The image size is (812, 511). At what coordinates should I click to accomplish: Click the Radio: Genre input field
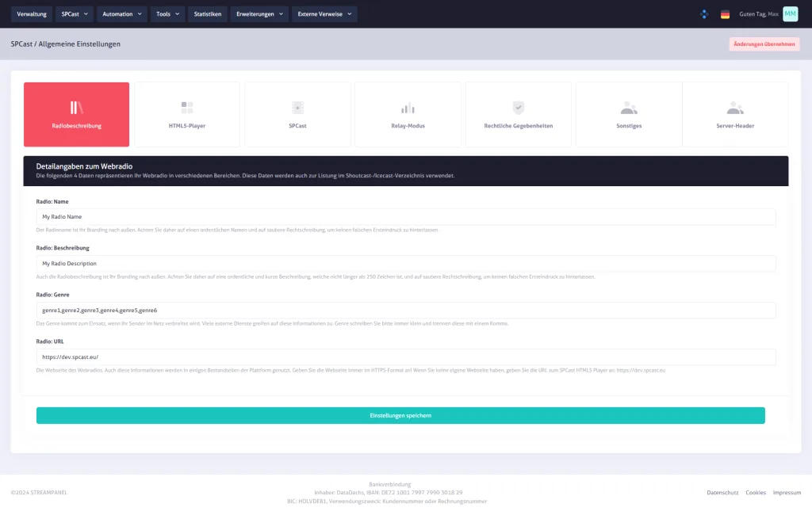(405, 310)
